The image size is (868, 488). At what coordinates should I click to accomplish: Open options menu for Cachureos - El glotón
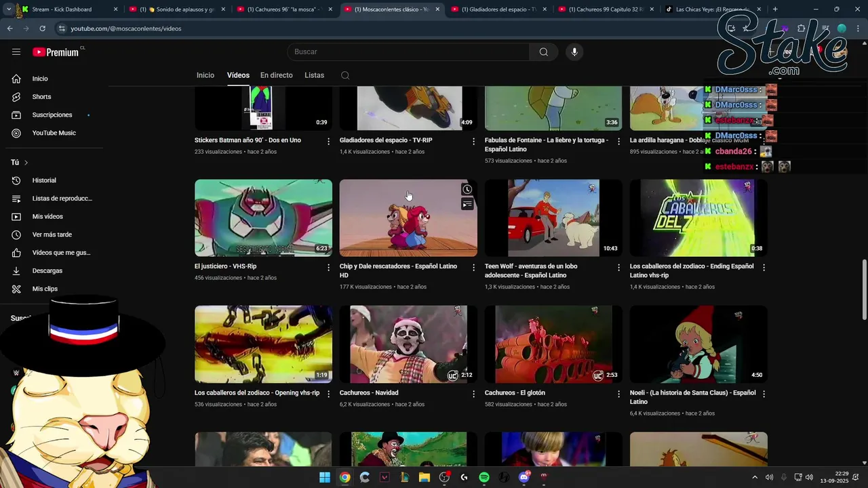(x=618, y=394)
